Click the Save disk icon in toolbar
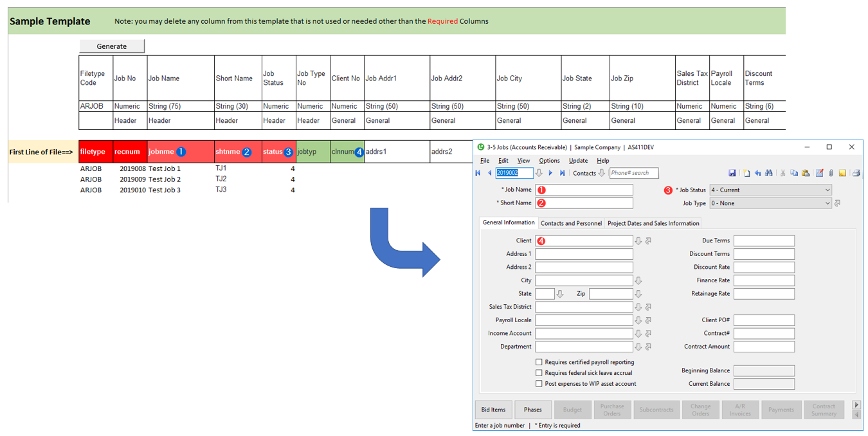Viewport: 868px width, 436px height. click(x=732, y=173)
